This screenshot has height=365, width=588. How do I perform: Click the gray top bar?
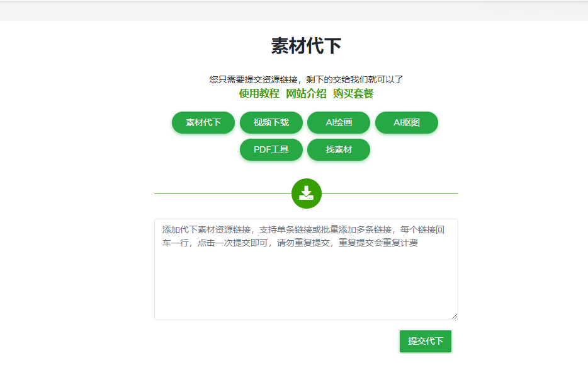pos(294,10)
